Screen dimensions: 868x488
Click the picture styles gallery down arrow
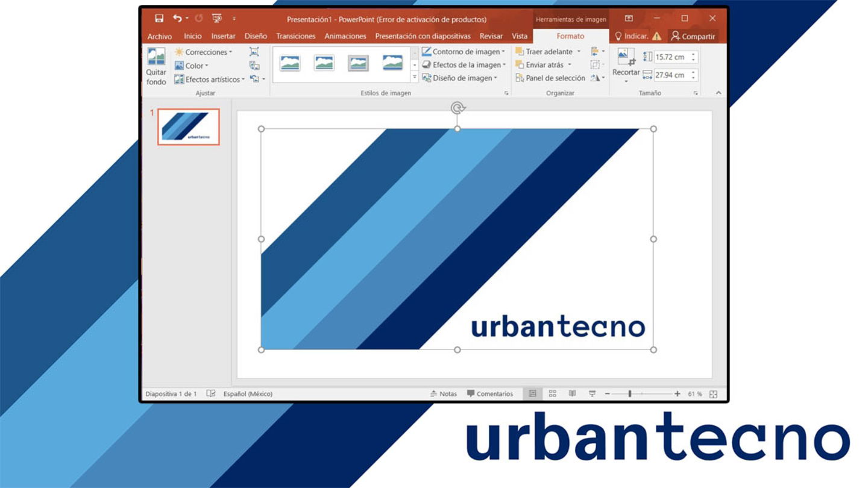415,64
